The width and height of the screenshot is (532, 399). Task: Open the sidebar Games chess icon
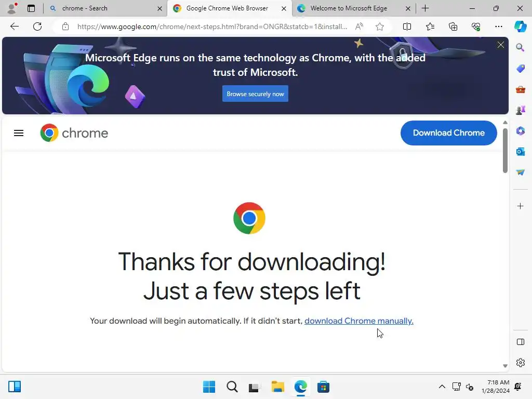click(x=520, y=110)
